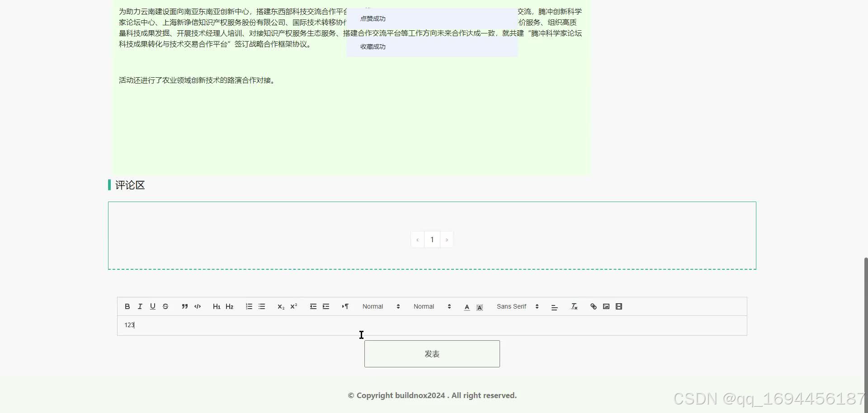Toggle bold formatting in comment editor
Screen dimensions: 868x413
coord(127,306)
